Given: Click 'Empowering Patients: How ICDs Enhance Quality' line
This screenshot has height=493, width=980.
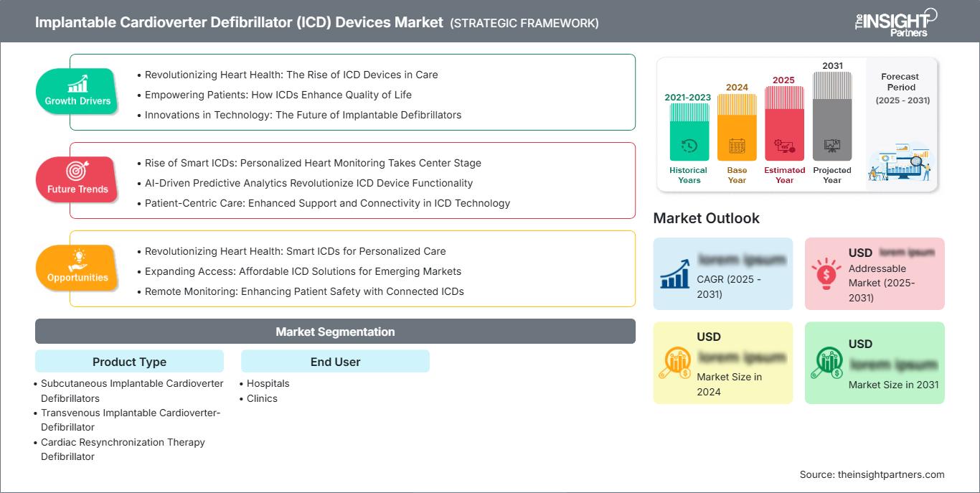Looking at the screenshot, I should click(278, 95).
